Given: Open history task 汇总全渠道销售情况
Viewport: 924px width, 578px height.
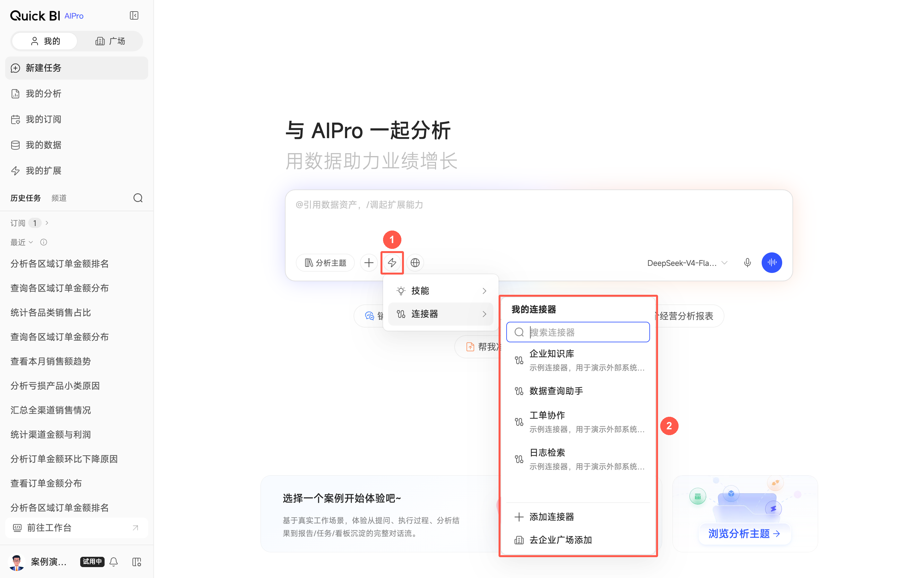Looking at the screenshot, I should pos(50,410).
